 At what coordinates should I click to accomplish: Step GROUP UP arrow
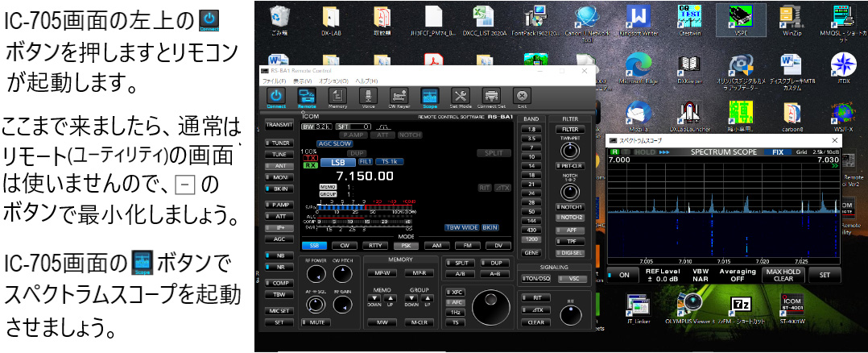coord(426,299)
